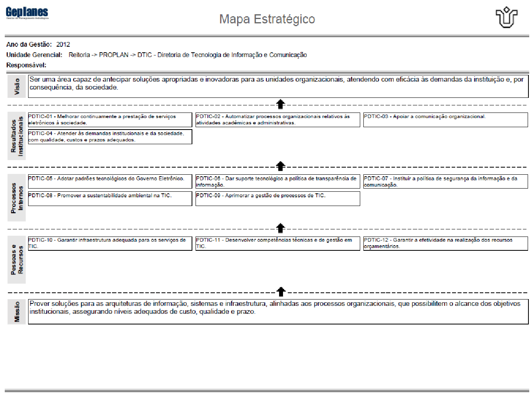Click the arrow above the Missão box
The image size is (532, 393).
pyautogui.click(x=281, y=292)
